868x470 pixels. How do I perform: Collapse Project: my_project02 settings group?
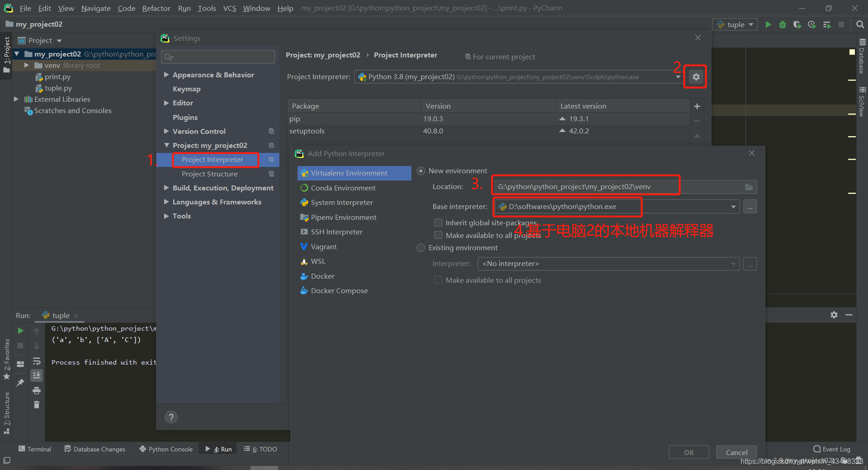point(166,145)
